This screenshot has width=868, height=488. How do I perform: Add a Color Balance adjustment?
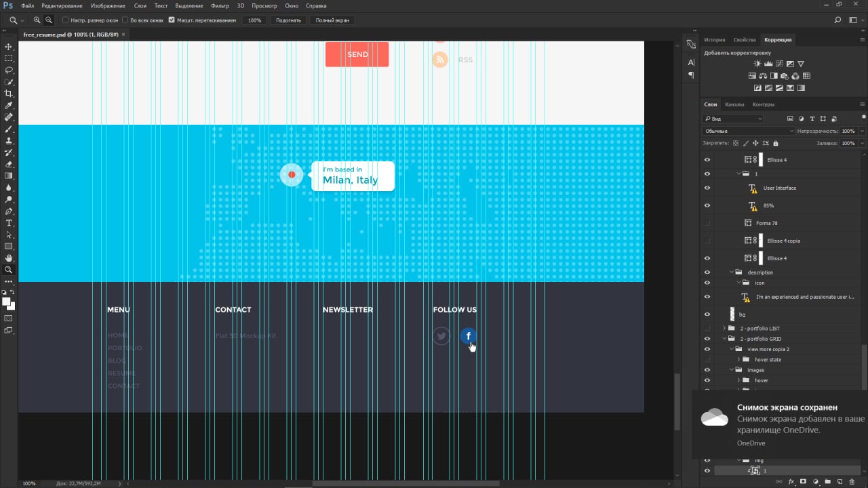pos(763,76)
